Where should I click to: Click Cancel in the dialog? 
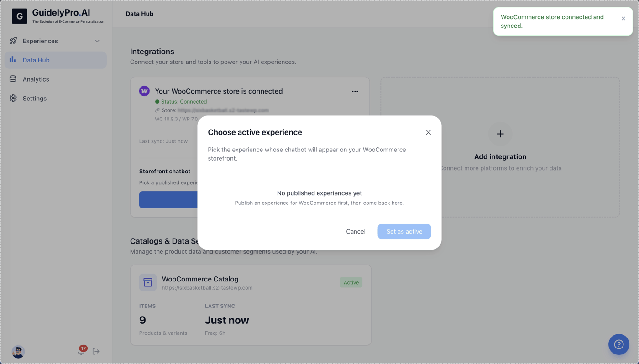[356, 231]
